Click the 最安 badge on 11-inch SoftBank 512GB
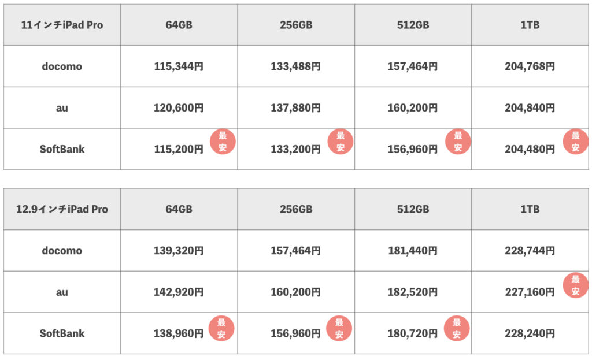This screenshot has height=364, width=592. click(458, 142)
